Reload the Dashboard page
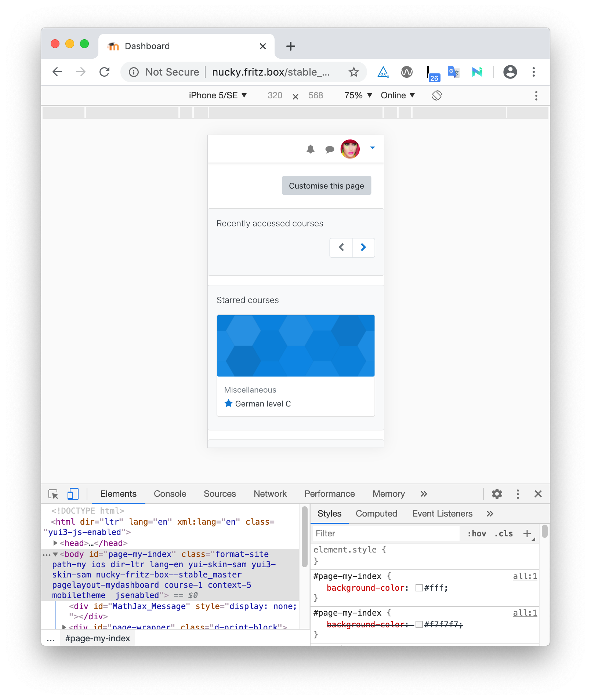Screen dimensions: 591x700 [x=105, y=72]
